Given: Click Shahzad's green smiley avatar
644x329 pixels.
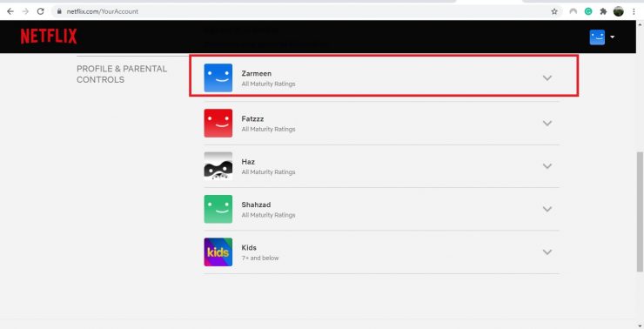Looking at the screenshot, I should 218,209.
